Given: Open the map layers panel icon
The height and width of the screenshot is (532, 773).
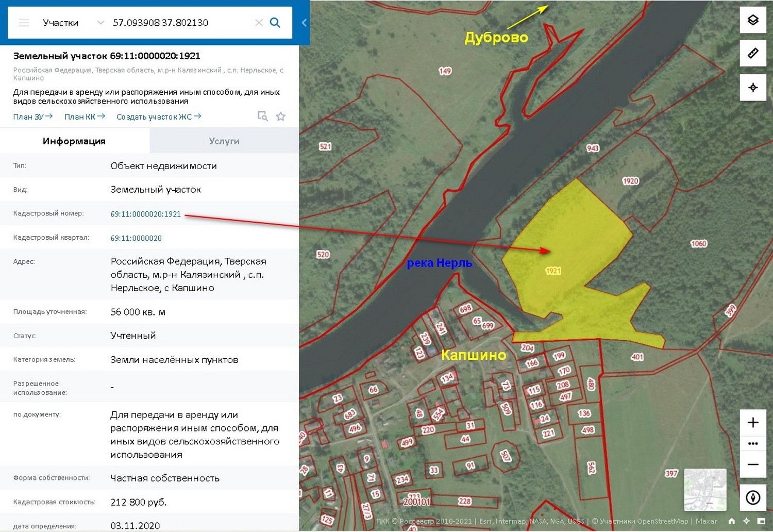Looking at the screenshot, I should [753, 20].
